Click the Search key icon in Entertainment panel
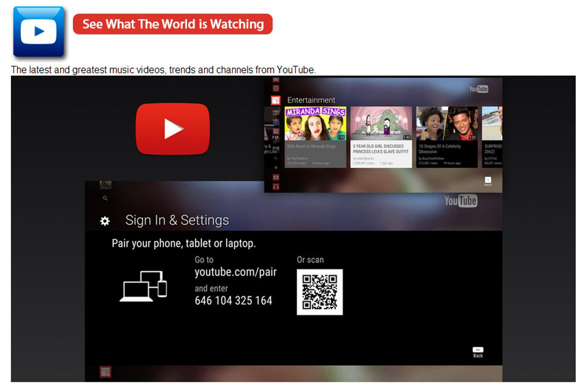 point(488,181)
